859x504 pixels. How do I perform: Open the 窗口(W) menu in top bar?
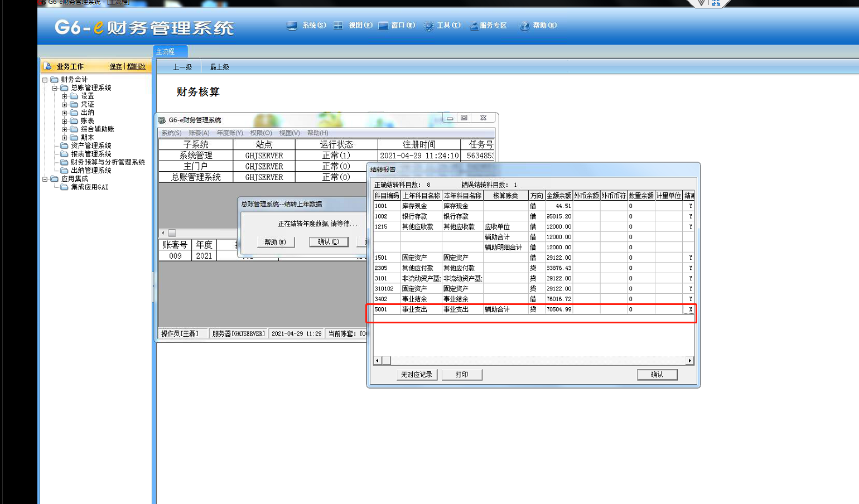click(403, 26)
